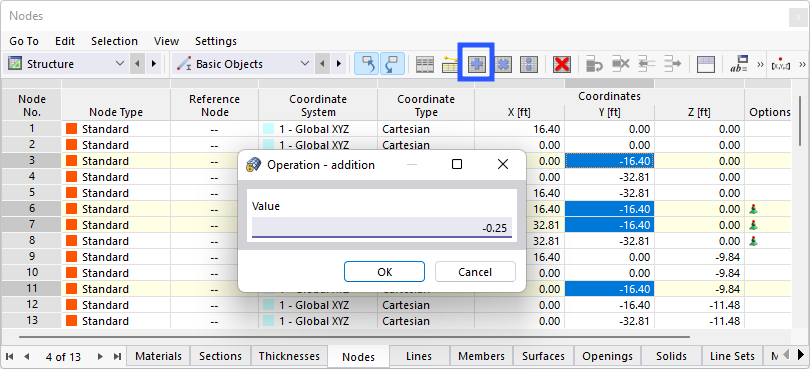810x369 pixels.
Task: Click Y value -32.81 in node 4 row
Action: coord(609,177)
